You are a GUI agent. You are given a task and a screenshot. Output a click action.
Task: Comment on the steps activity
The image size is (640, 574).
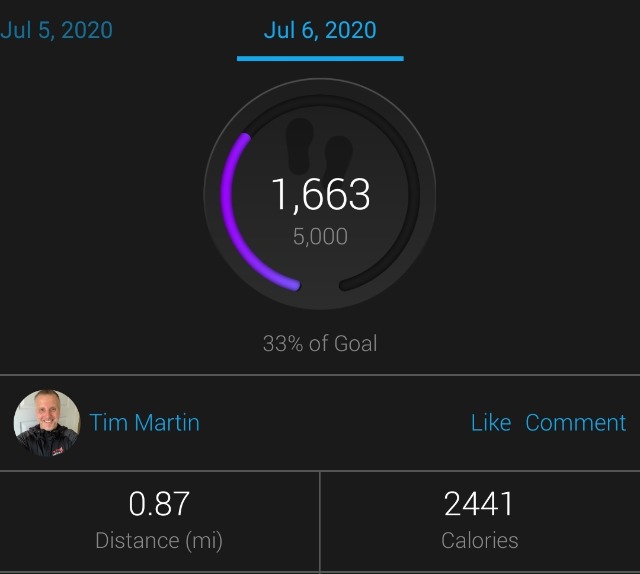tap(576, 423)
